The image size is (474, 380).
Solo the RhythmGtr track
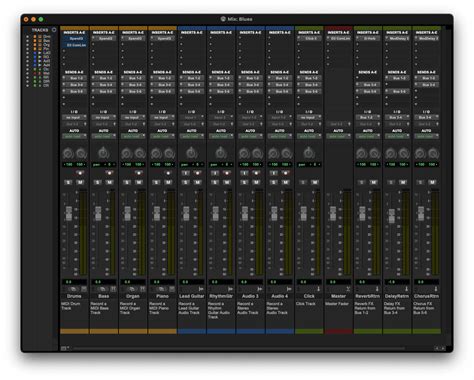[215, 182]
